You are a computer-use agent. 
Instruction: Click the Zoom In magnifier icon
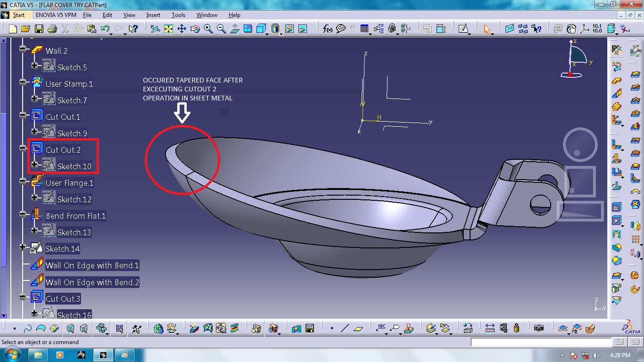(207, 29)
